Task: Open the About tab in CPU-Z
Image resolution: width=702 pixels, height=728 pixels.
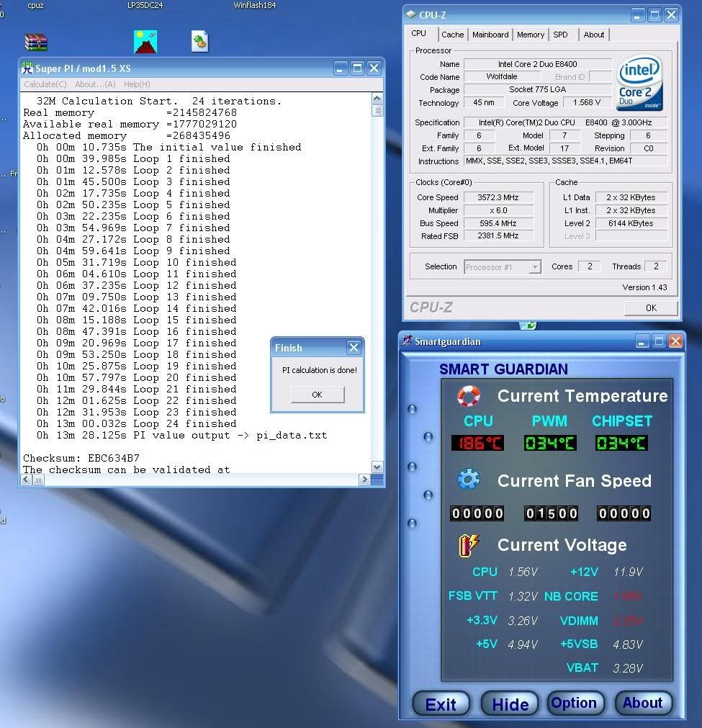Action: tap(594, 35)
